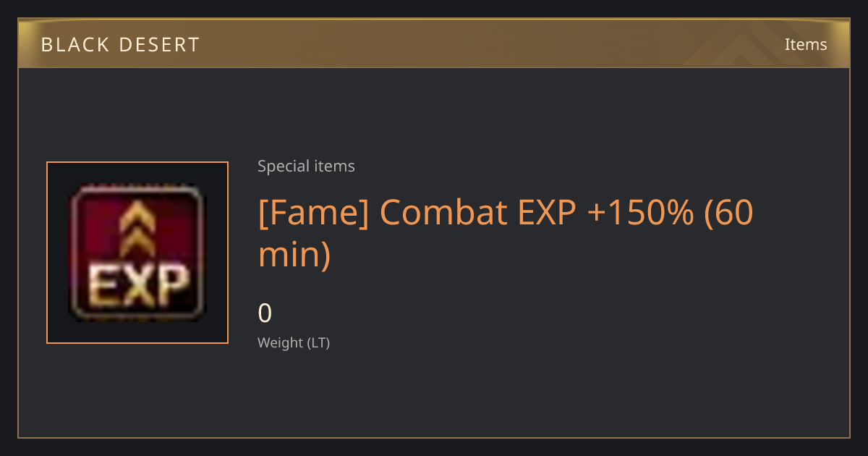The width and height of the screenshot is (868, 456).
Task: Click the Weight (LT) label
Action: (x=294, y=343)
